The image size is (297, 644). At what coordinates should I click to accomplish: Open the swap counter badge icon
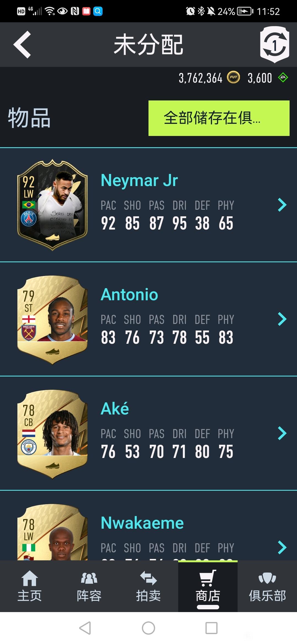point(275,45)
